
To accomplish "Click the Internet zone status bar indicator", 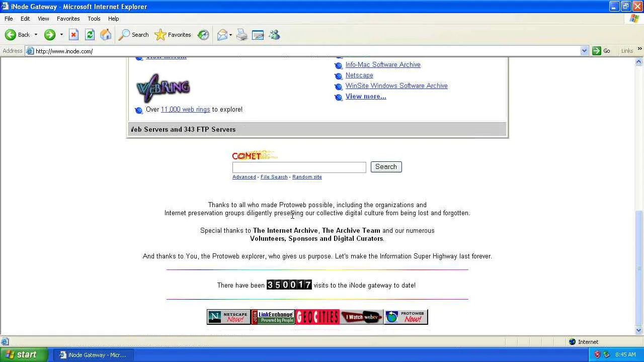I will click(x=584, y=342).
